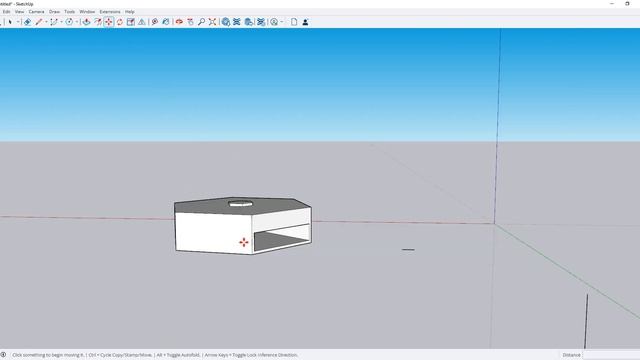The height and width of the screenshot is (360, 640).
Task: Open the Edit menu
Action: tap(6, 12)
